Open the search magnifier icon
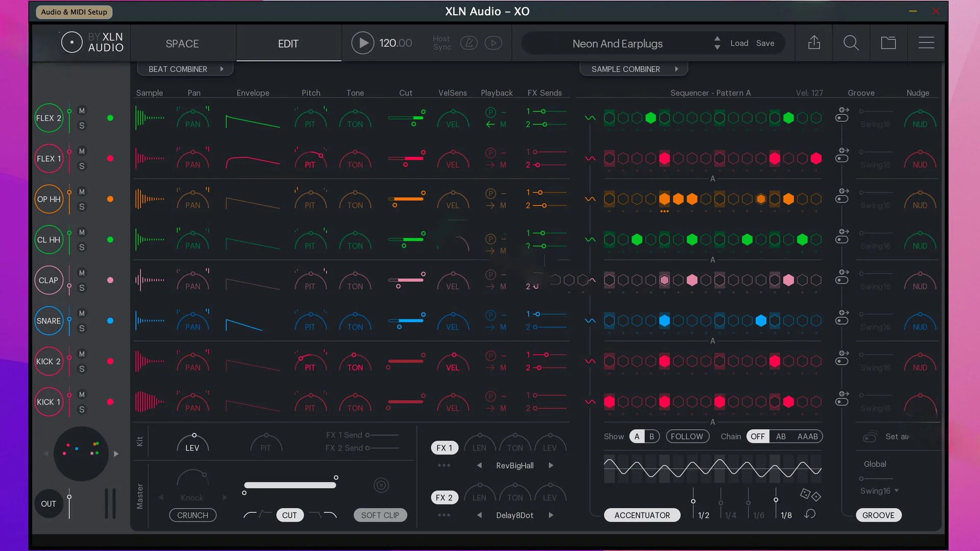Screen dimensions: 980x551 [851, 43]
